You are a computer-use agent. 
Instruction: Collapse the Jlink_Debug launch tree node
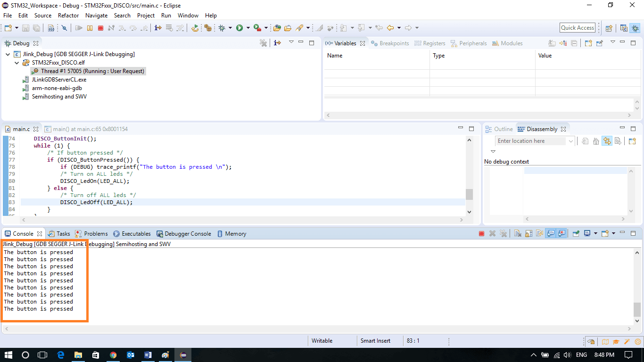(8, 54)
